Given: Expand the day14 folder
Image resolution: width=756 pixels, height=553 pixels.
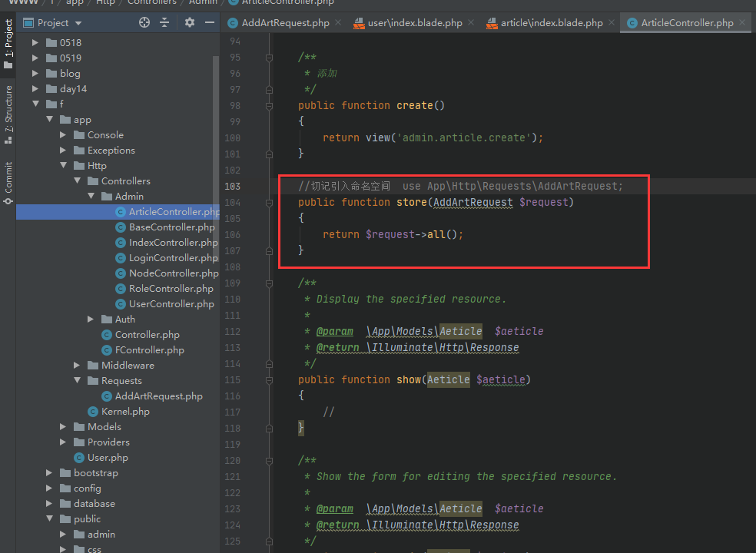Looking at the screenshot, I should coord(35,89).
